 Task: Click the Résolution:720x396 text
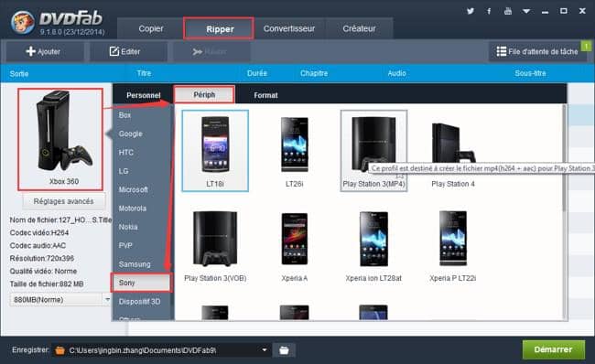coord(42,258)
